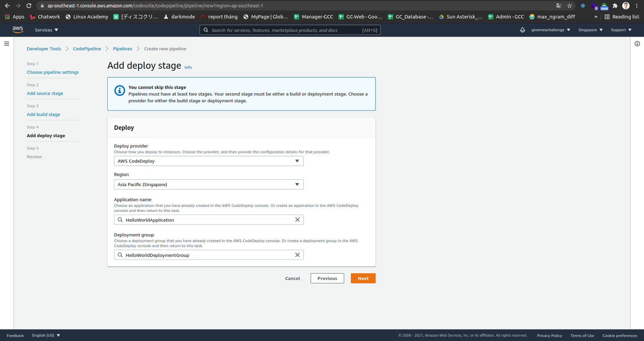Open the Deploy provider dropdown

[x=208, y=161]
